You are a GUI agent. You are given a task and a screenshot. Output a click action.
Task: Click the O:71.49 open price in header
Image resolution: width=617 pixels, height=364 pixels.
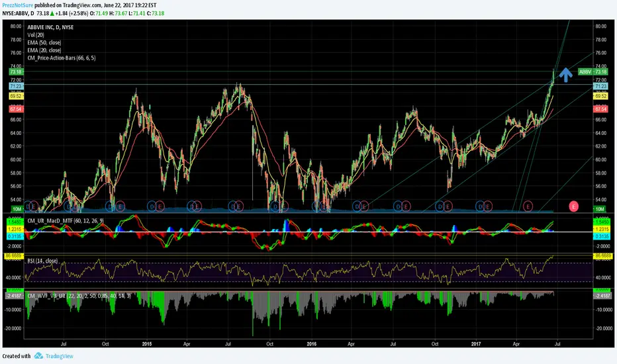coord(99,13)
